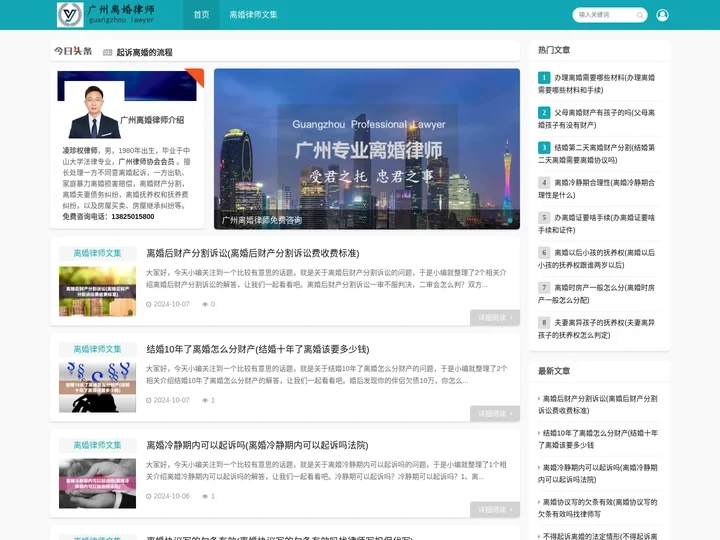The image size is (720, 540).
Task: Click rank badge 6 in 热门文章
Action: [x=544, y=253]
